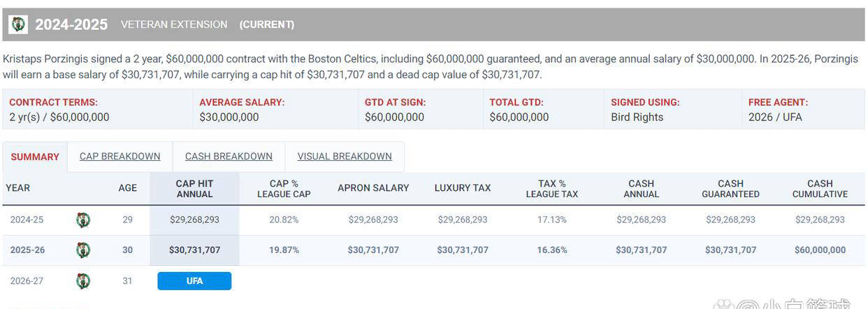This screenshot has height=309, width=868.
Task: Click the $60,000,000 cash cumulative cell
Action: pos(820,250)
